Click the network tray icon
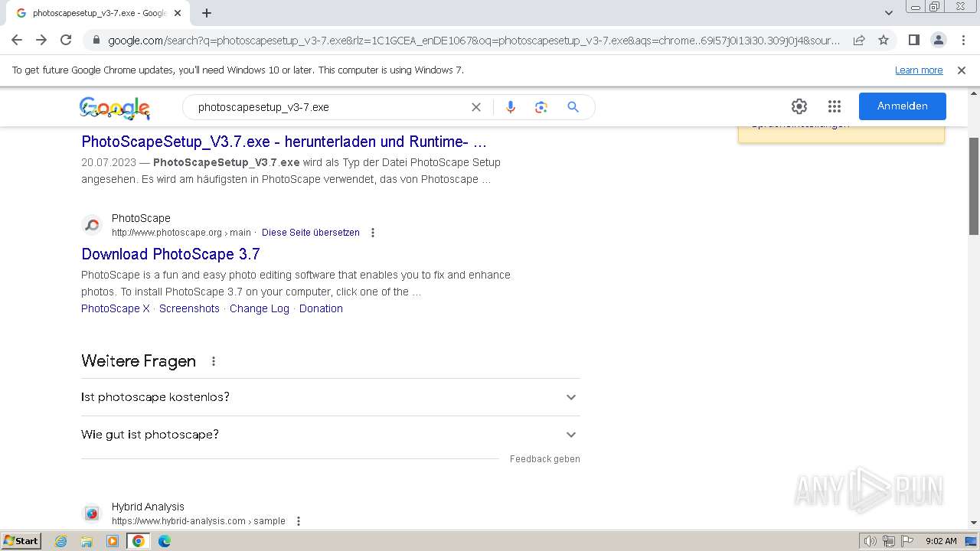980x551 pixels. [889, 541]
